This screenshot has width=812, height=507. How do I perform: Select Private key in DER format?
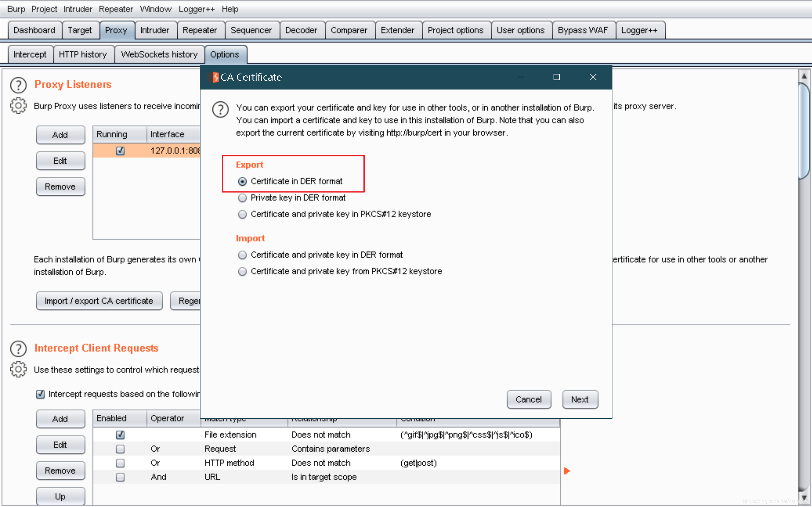pyautogui.click(x=242, y=198)
